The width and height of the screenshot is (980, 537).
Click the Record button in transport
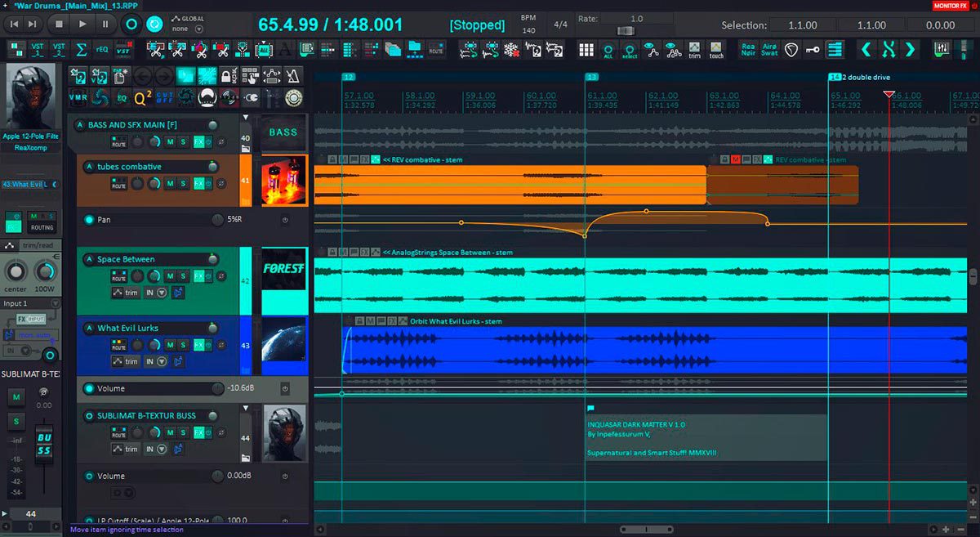click(131, 25)
